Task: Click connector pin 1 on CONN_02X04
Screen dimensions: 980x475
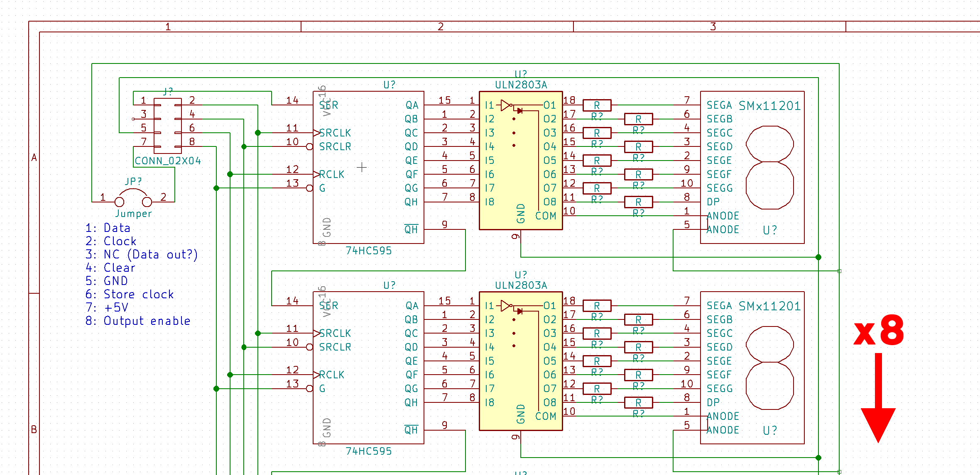Action: click(143, 100)
